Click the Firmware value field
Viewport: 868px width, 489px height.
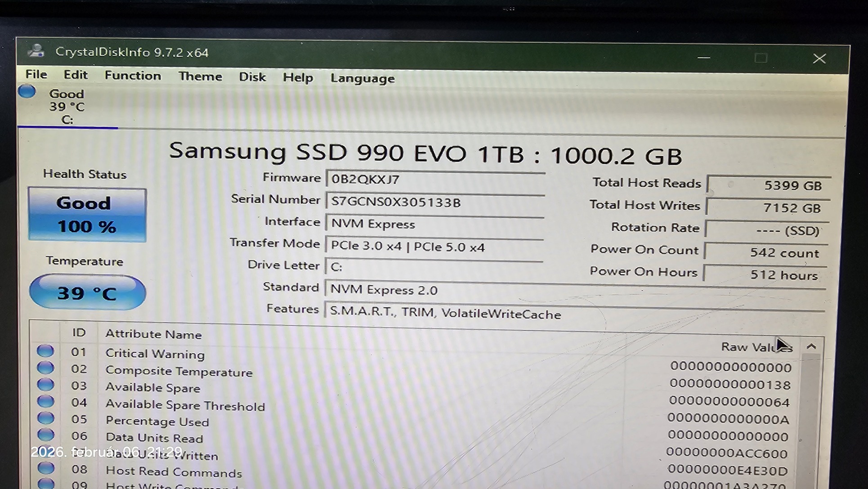(x=434, y=179)
